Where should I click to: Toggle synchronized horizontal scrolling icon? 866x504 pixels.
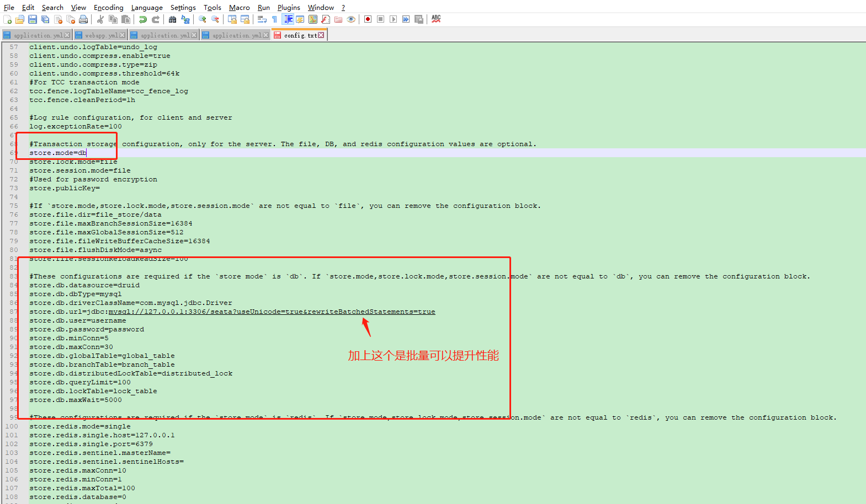[245, 19]
